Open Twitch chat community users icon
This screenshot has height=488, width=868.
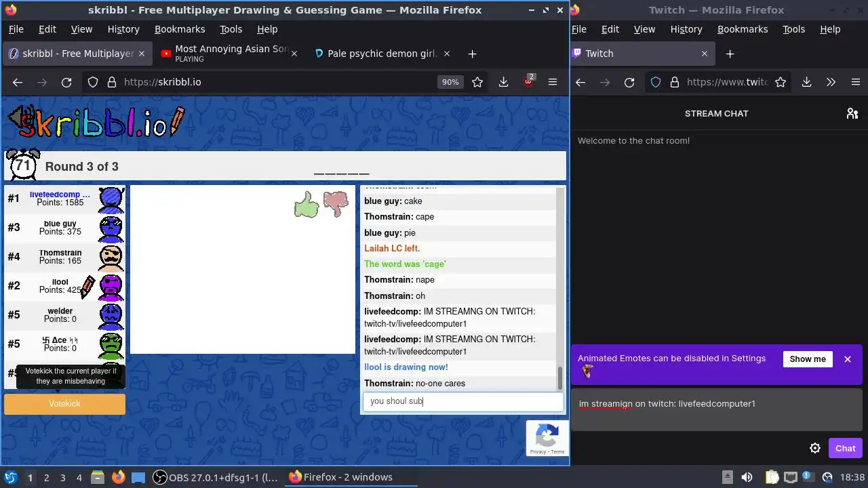tap(852, 113)
